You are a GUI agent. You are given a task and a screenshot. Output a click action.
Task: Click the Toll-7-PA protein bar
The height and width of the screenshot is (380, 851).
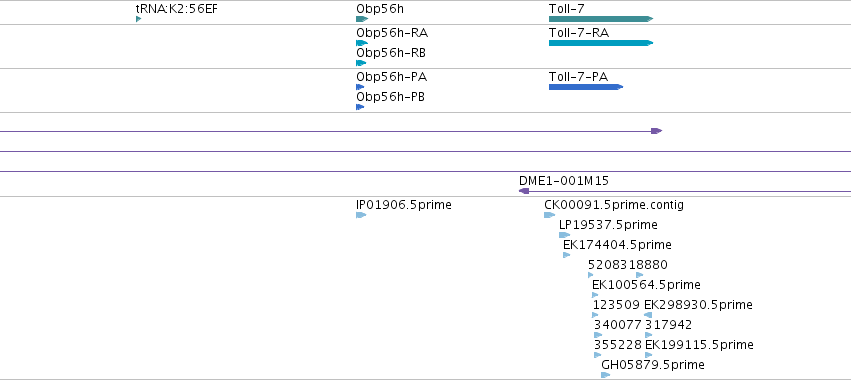[x=586, y=87]
